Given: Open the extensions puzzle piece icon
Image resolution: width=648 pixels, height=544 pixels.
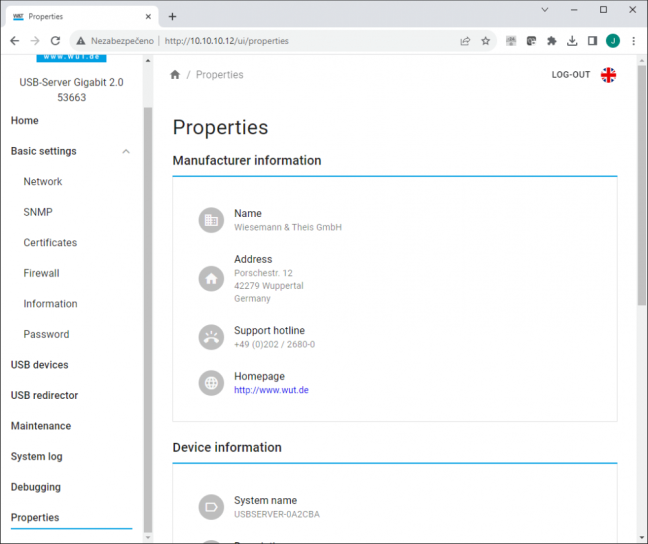Looking at the screenshot, I should [551, 41].
